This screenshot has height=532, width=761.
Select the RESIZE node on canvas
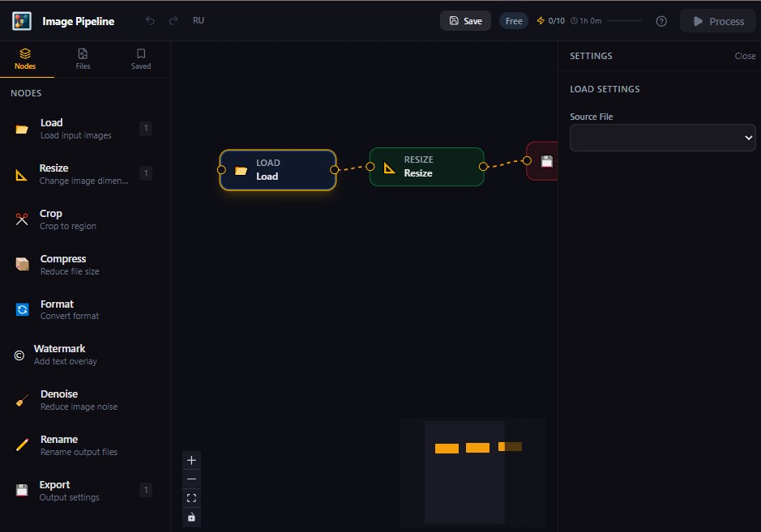pos(426,167)
